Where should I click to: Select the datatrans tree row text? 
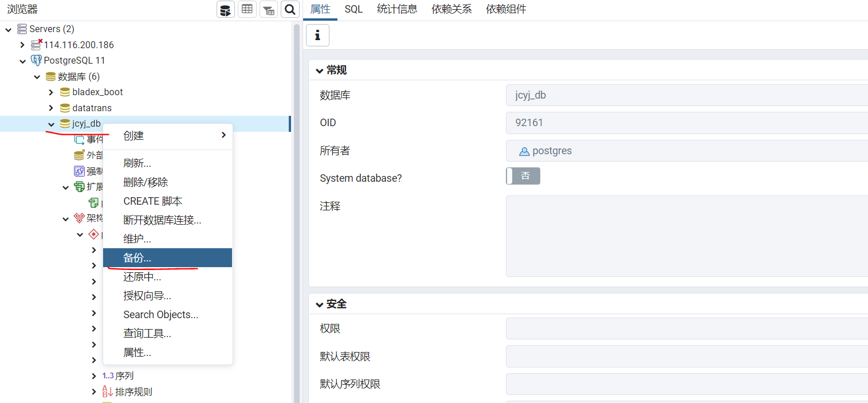click(92, 108)
